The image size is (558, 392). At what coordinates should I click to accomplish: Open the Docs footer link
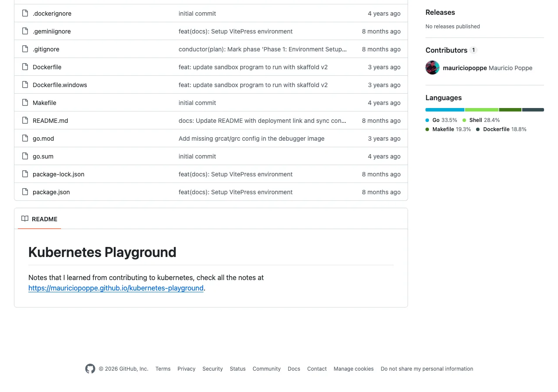pyautogui.click(x=294, y=369)
